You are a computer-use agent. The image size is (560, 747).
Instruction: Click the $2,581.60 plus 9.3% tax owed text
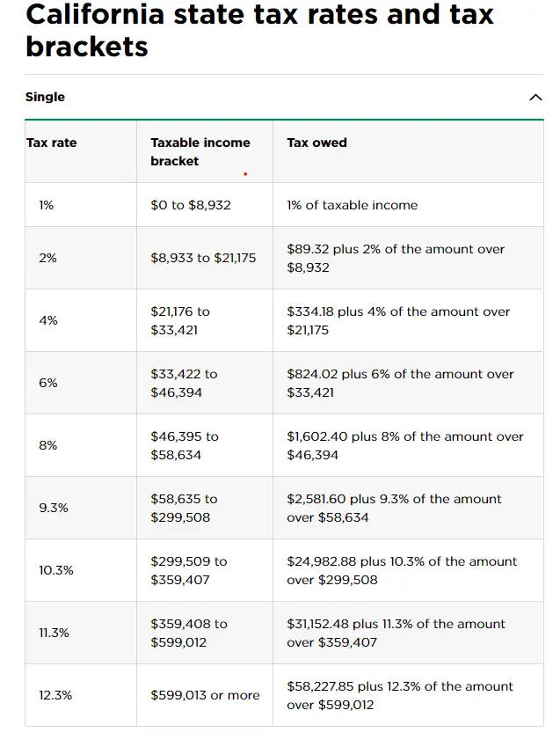[x=394, y=508]
